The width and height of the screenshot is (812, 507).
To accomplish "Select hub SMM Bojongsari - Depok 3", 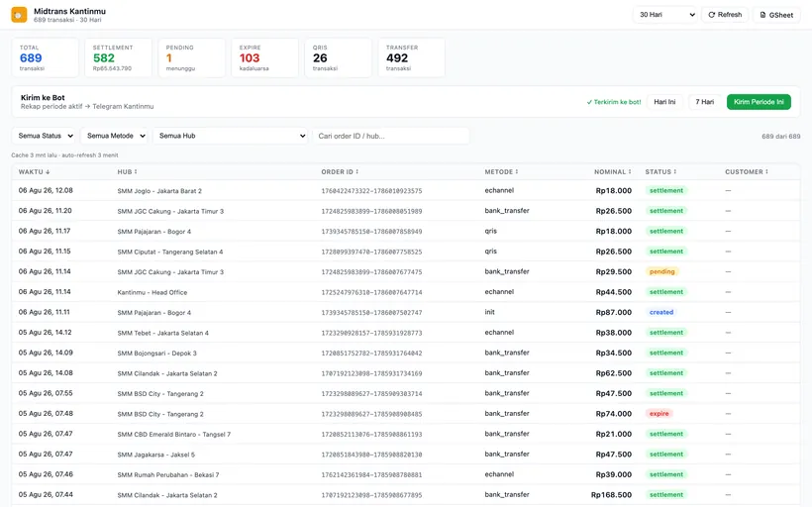I will click(x=156, y=354).
